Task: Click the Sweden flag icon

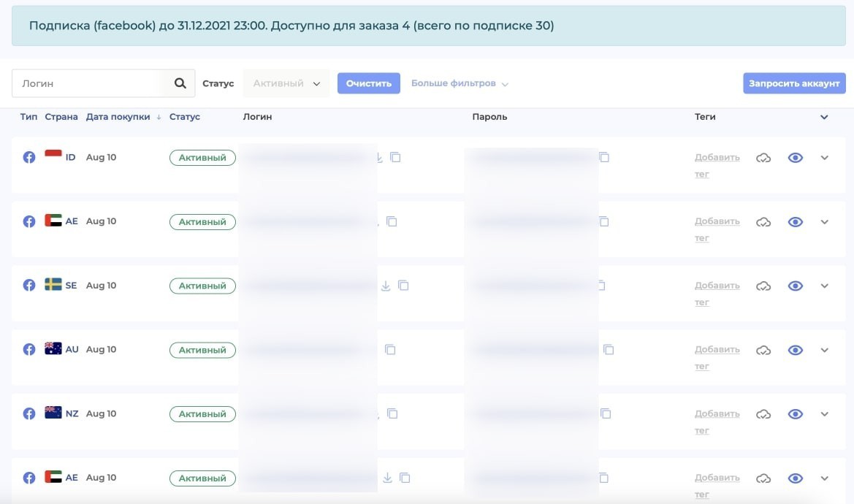Action: tap(53, 284)
